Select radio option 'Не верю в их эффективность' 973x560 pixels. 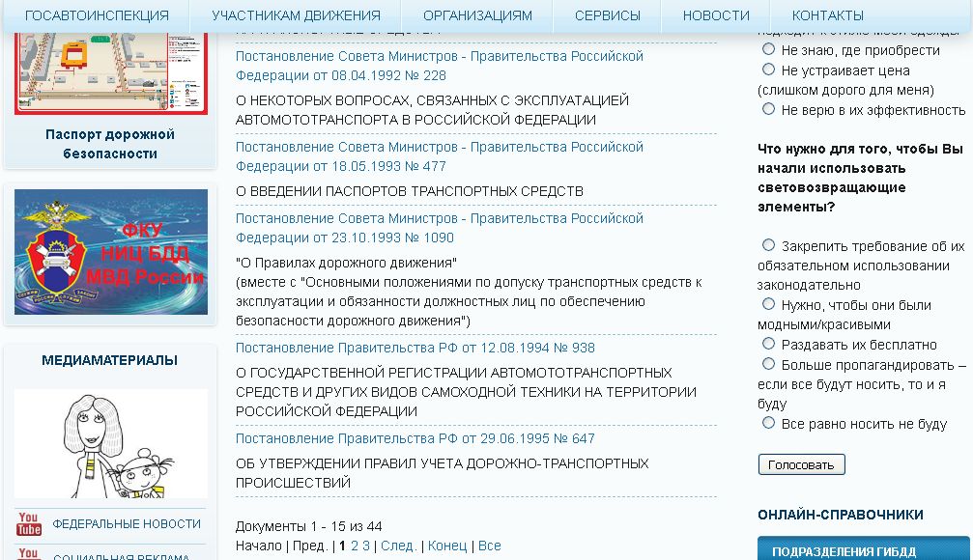pos(769,109)
